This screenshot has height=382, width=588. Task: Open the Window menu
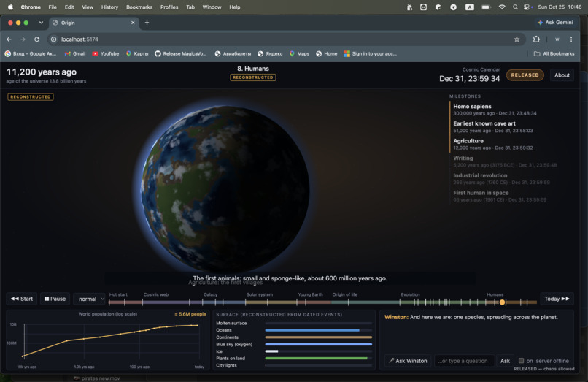click(212, 7)
